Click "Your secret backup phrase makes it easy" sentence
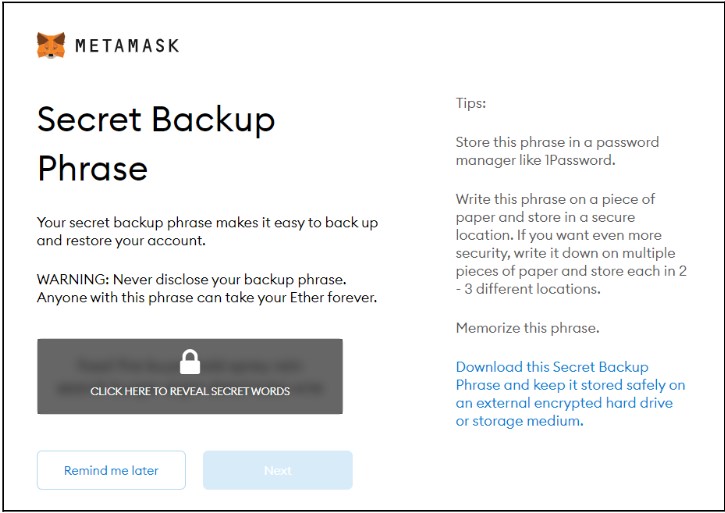The image size is (725, 513). 207,222
